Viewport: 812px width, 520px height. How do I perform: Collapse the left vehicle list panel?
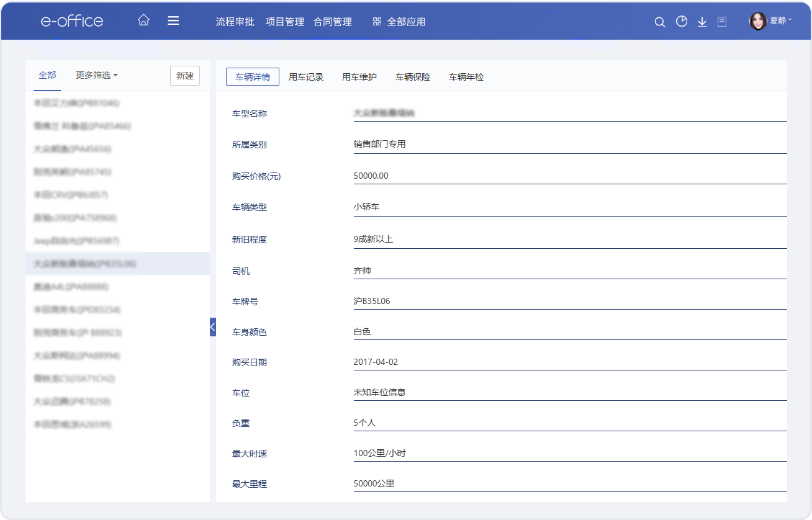point(212,326)
